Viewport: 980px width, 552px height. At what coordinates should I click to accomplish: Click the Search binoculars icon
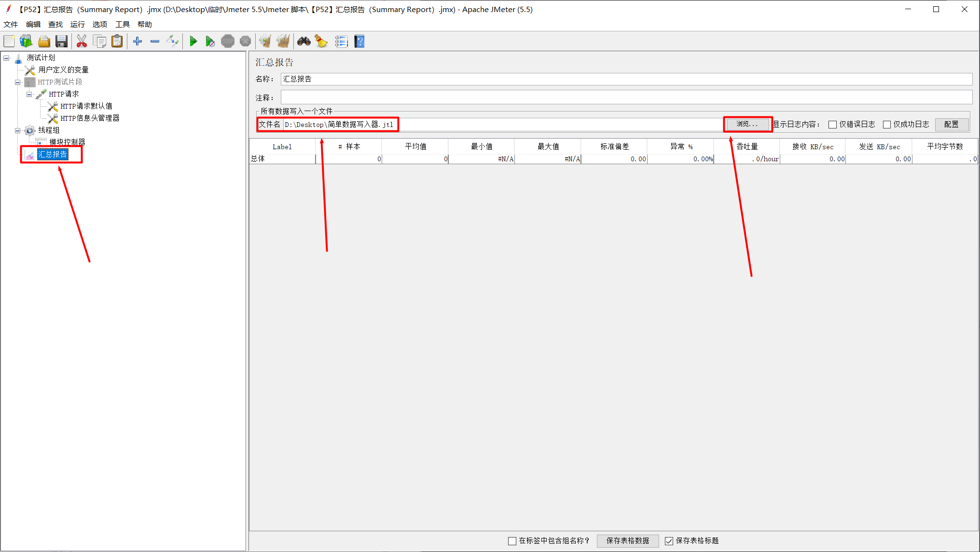tap(304, 42)
